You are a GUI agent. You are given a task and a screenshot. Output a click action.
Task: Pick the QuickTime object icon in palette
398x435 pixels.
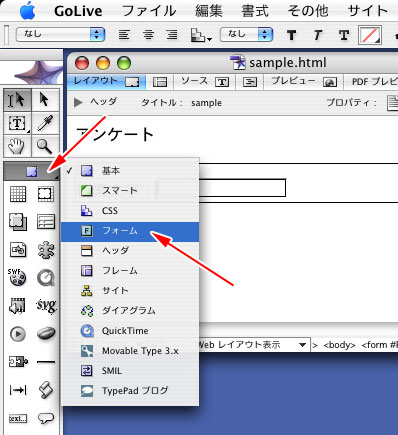(46, 278)
